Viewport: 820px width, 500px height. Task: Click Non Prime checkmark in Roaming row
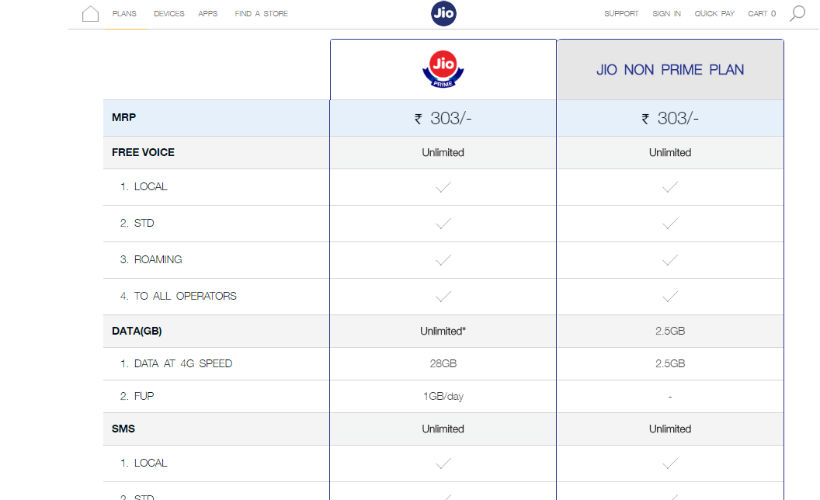coord(670,260)
